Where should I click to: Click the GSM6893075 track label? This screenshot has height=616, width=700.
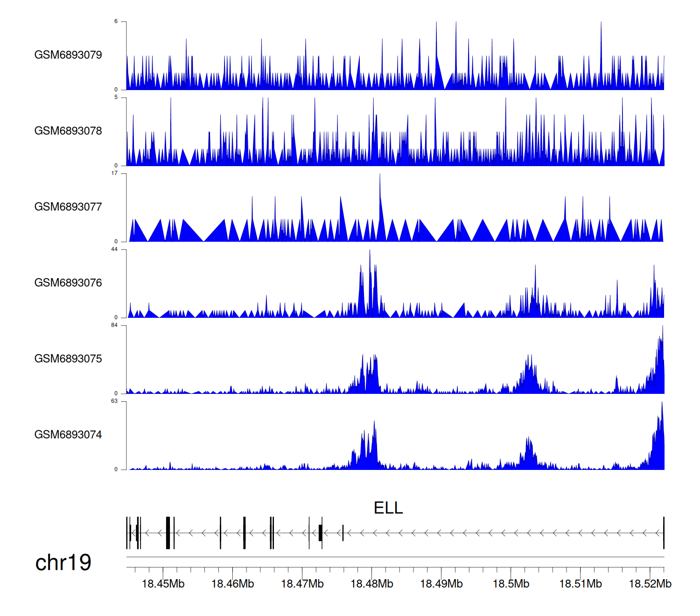coord(68,359)
